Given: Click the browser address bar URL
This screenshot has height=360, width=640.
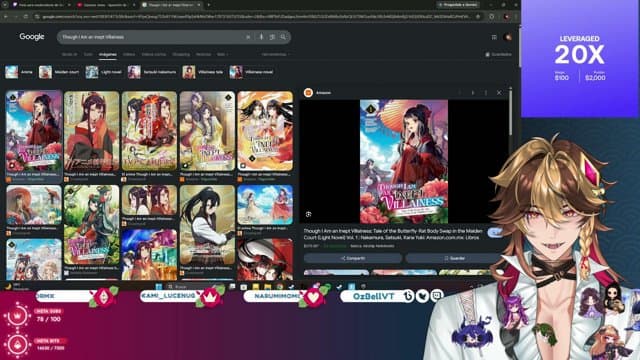Looking at the screenshot, I should point(257,17).
